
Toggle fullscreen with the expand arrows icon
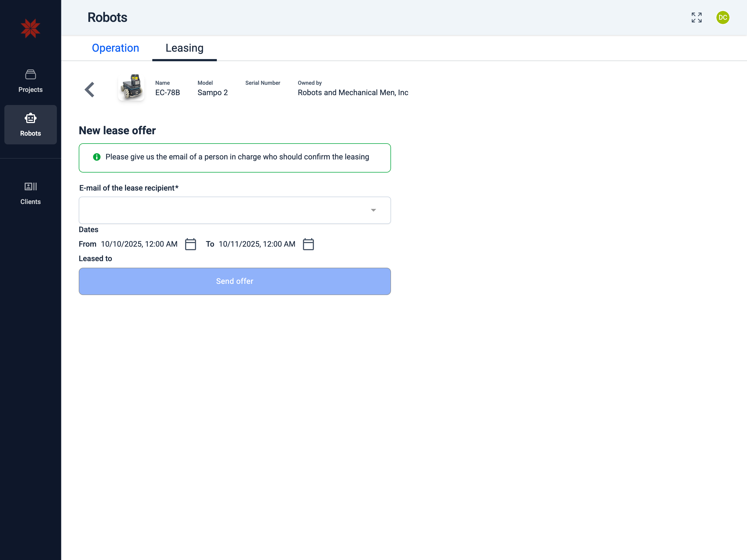[x=696, y=17]
